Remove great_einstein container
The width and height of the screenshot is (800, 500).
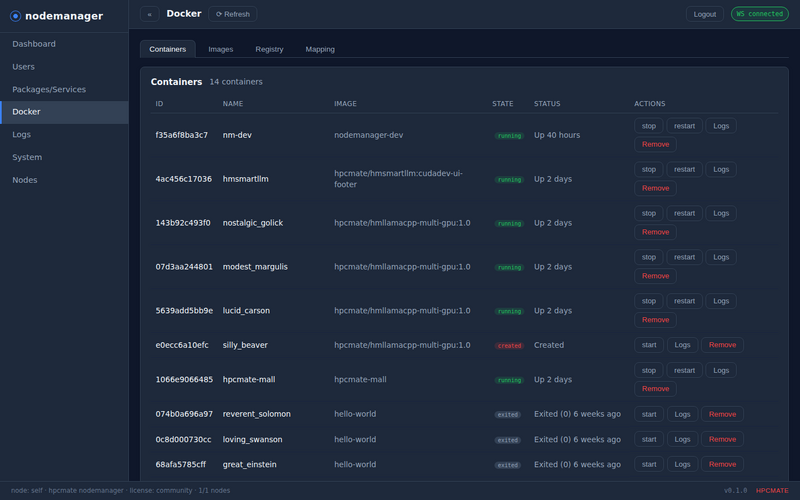pos(722,464)
